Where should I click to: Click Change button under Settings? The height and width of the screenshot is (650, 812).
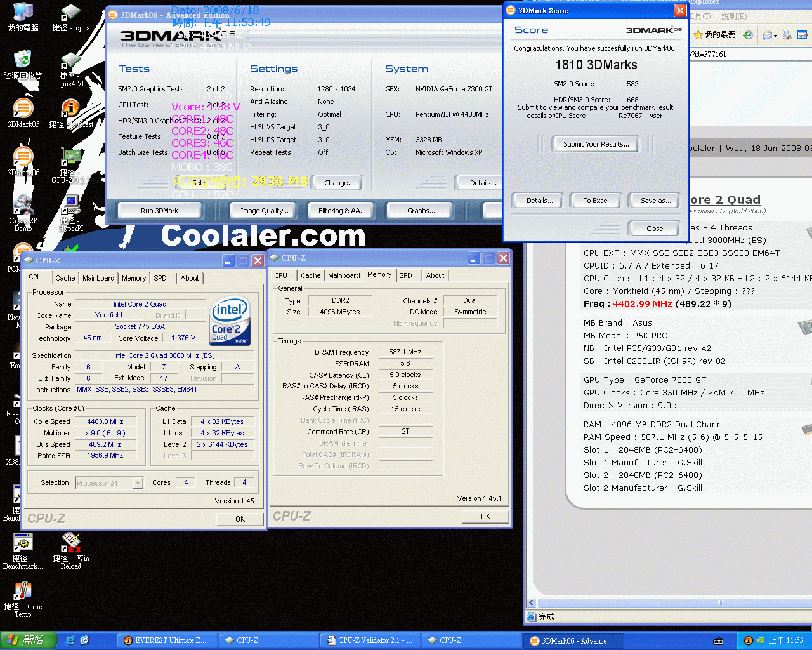339,183
